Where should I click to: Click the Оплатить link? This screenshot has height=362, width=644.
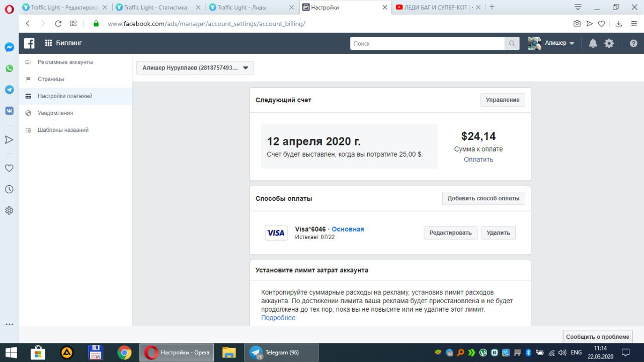pos(478,159)
